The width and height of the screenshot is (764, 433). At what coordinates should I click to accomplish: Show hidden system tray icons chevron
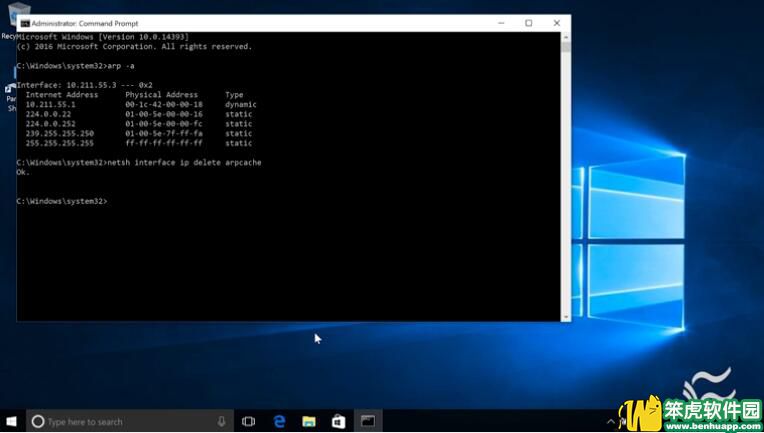[611, 422]
